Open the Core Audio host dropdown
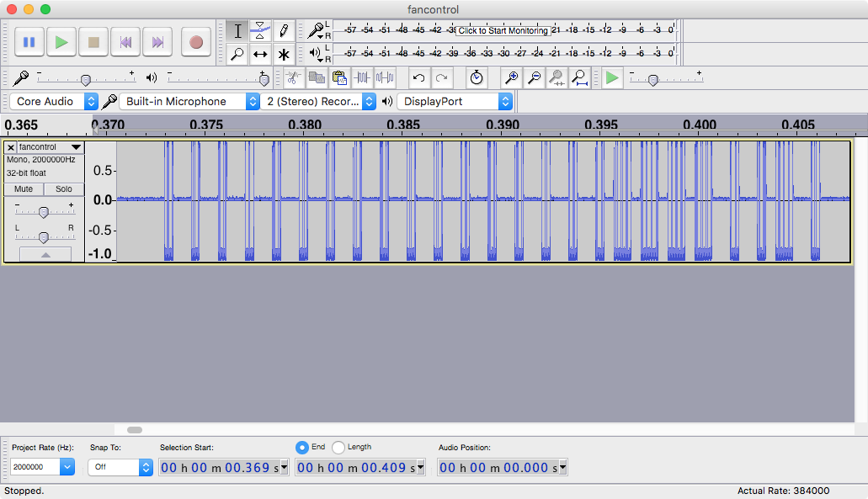Image resolution: width=868 pixels, height=499 pixels. pos(54,102)
